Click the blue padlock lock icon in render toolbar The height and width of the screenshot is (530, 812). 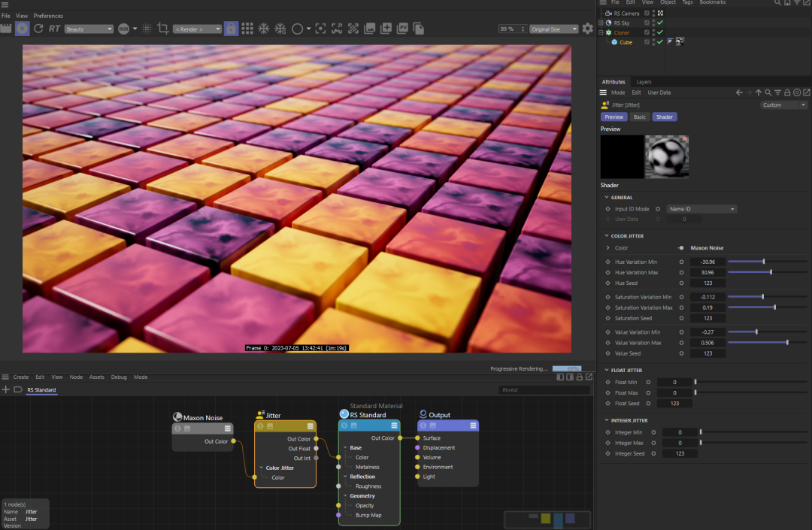pyautogui.click(x=231, y=28)
